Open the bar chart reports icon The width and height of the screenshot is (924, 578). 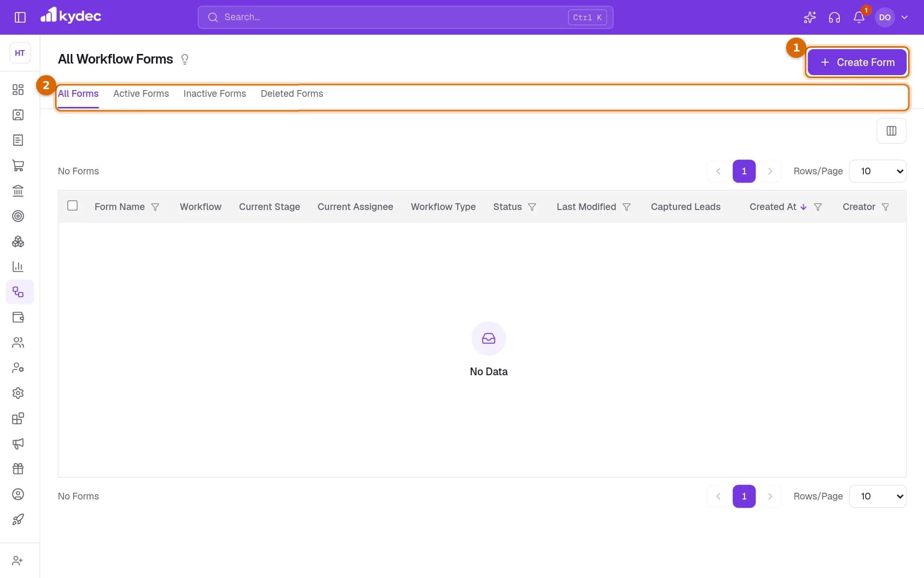18,266
